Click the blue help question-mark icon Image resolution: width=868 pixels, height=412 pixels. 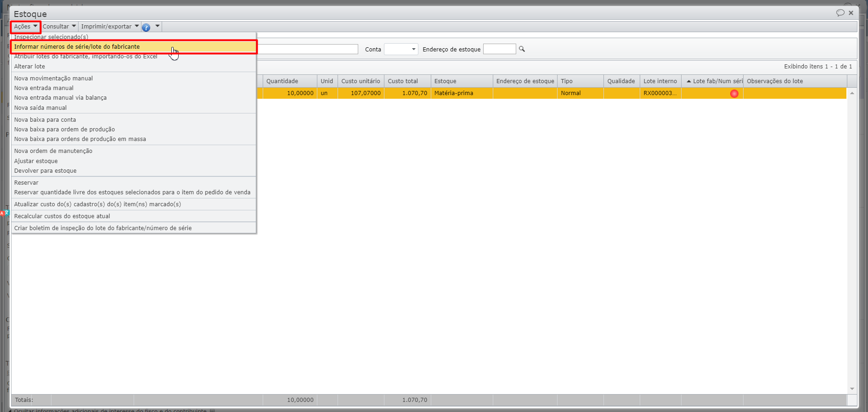[146, 27]
